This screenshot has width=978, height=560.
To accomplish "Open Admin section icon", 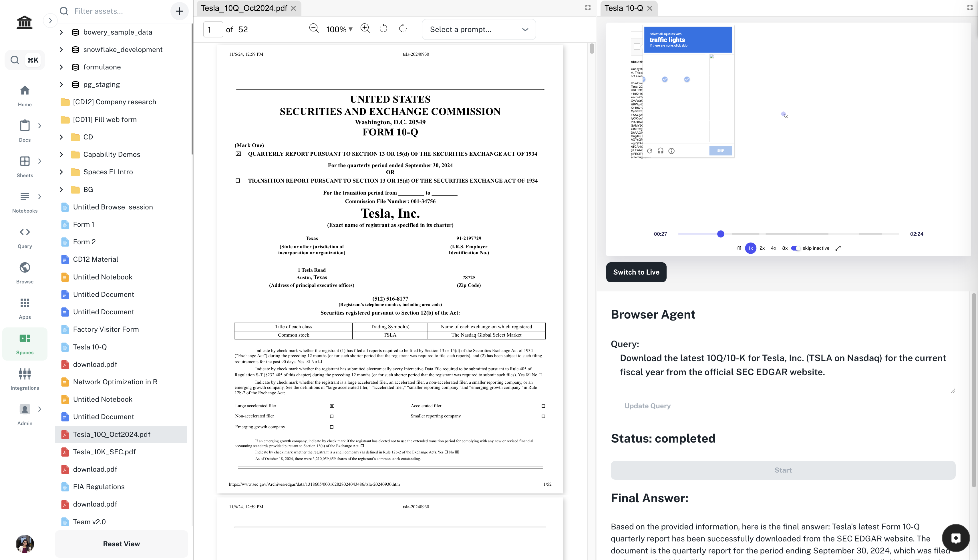I will point(25,409).
